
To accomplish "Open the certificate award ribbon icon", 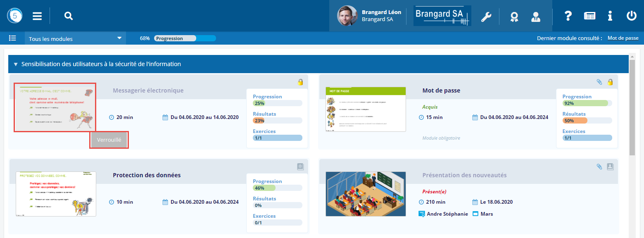I will (514, 17).
